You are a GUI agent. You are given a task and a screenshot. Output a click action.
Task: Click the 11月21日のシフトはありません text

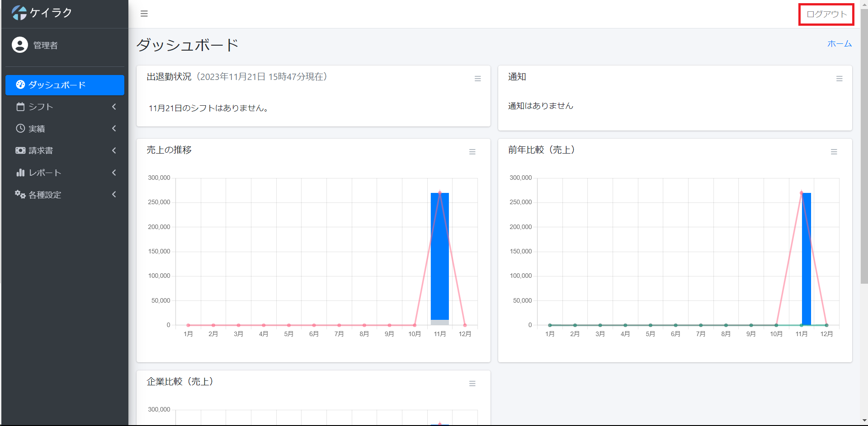coord(208,108)
